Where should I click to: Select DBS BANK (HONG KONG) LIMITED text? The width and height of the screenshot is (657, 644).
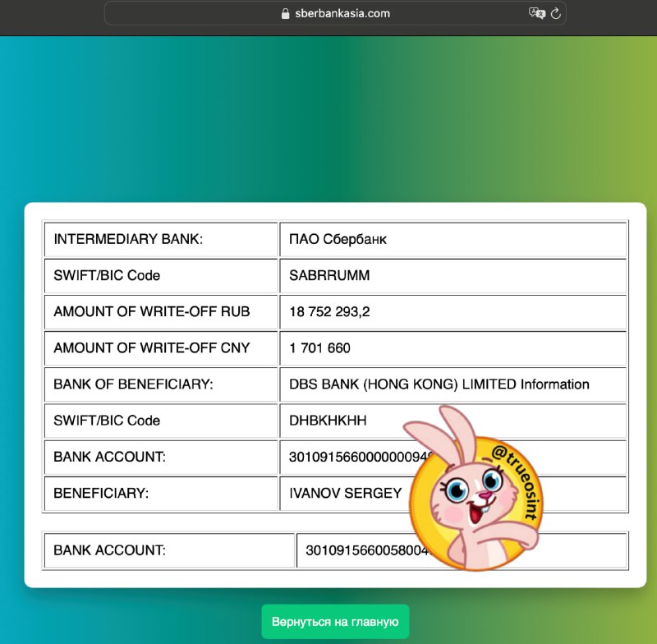402,384
